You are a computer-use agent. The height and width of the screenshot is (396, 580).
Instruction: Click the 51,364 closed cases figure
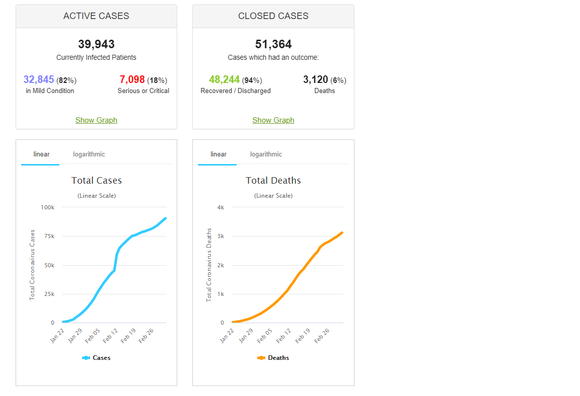pos(273,44)
